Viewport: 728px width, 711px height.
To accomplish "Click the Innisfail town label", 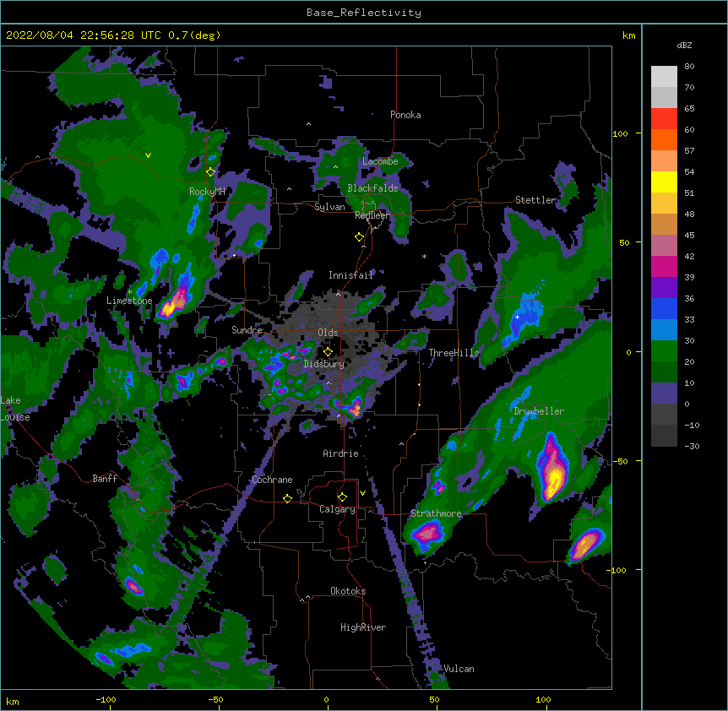I will [350, 275].
